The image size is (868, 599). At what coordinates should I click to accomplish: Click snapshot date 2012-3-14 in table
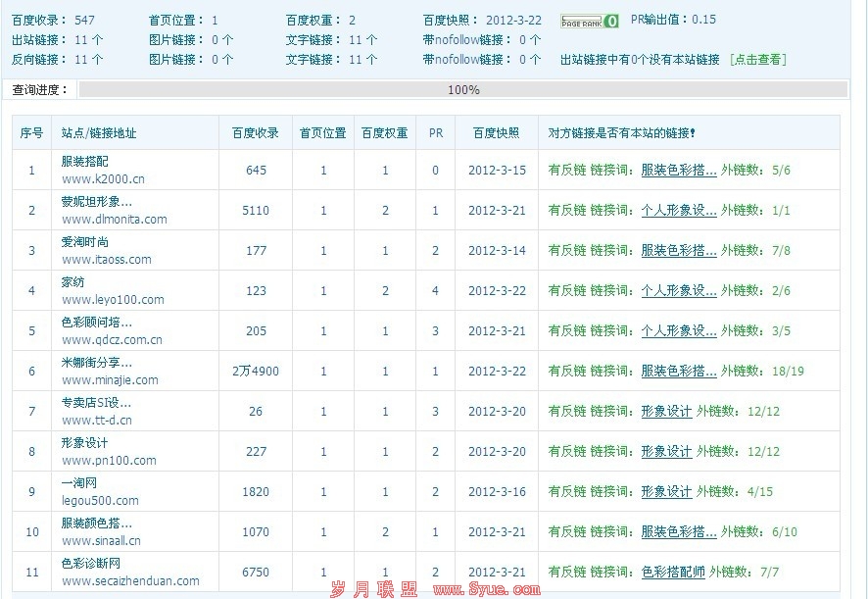(x=497, y=250)
